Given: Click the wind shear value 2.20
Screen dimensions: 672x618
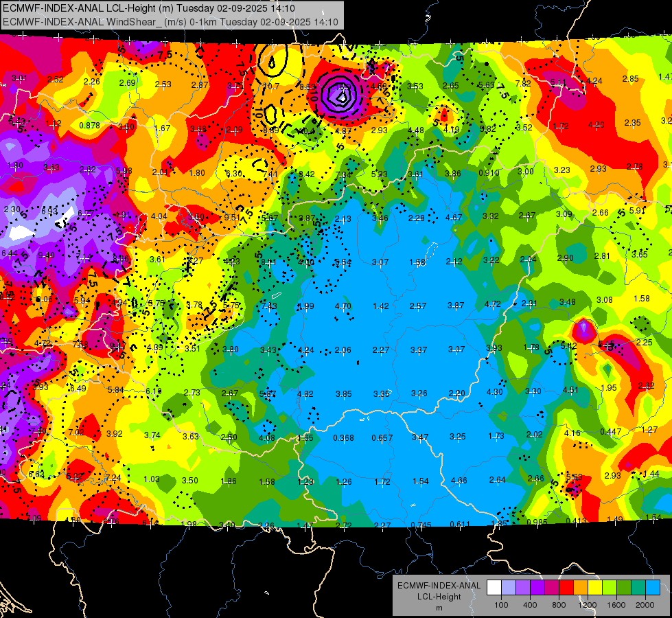Looking at the screenshot, I should click(x=457, y=393).
